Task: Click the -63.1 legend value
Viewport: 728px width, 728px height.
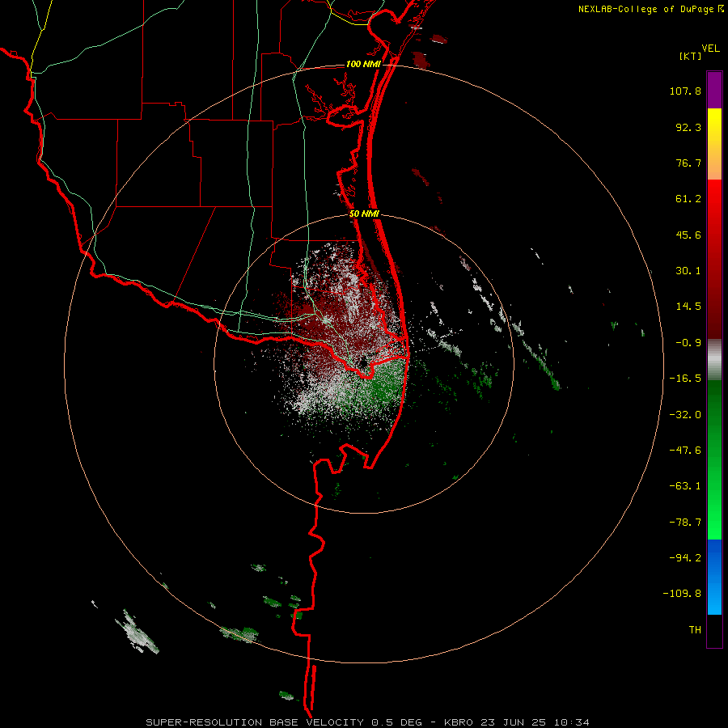Action: point(685,486)
